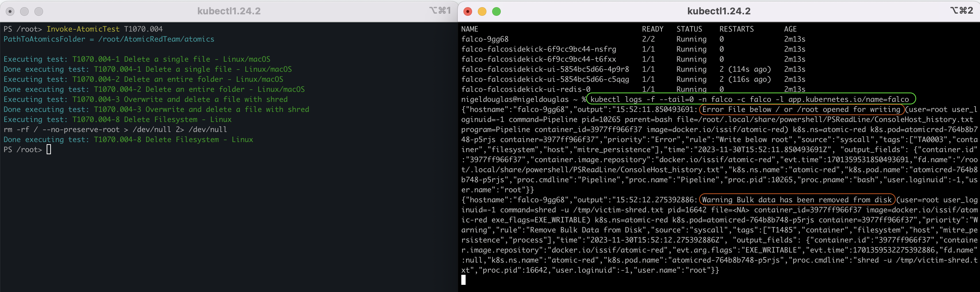Click the circled 'Warning Bulk data' alert
Viewport: 980px width, 292px height.
(797, 200)
